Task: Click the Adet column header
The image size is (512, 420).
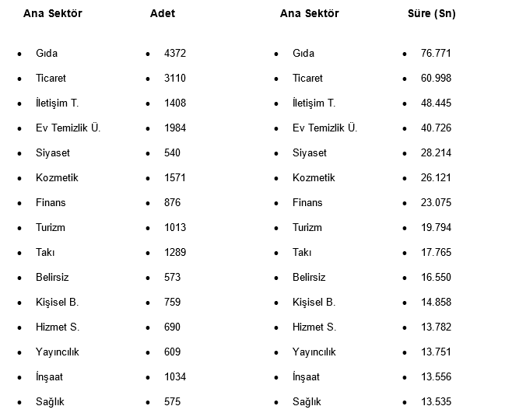Action: tap(162, 14)
